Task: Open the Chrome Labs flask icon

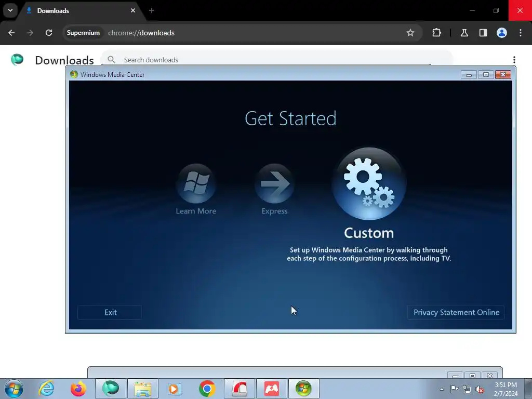Action: (464, 33)
